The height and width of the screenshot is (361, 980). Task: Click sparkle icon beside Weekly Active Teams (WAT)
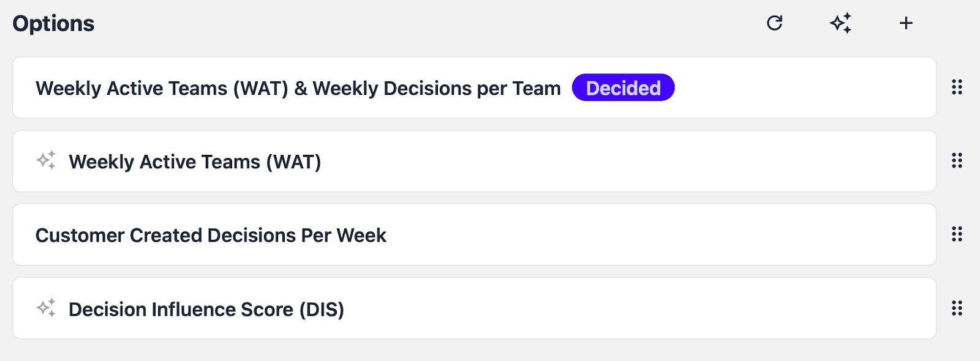pos(46,160)
